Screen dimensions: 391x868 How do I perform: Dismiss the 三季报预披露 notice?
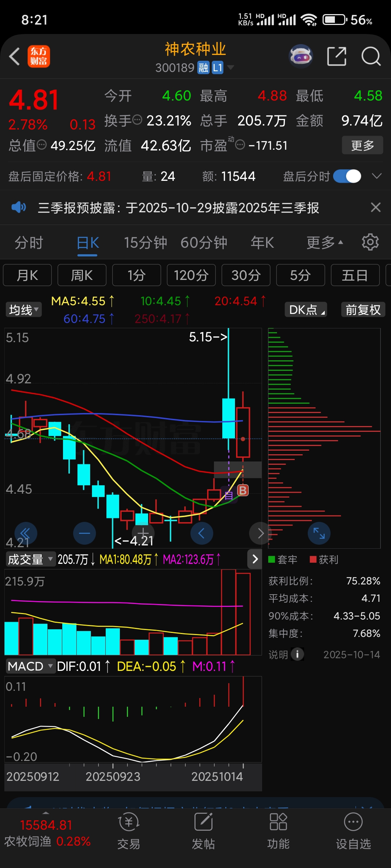pos(376,207)
